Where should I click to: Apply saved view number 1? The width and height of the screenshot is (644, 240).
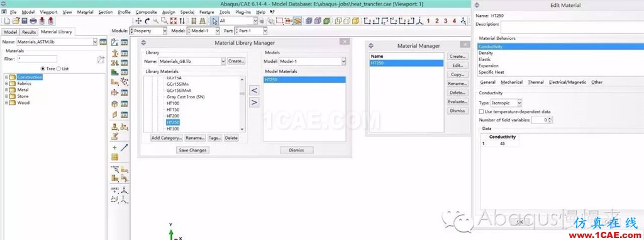point(428,21)
